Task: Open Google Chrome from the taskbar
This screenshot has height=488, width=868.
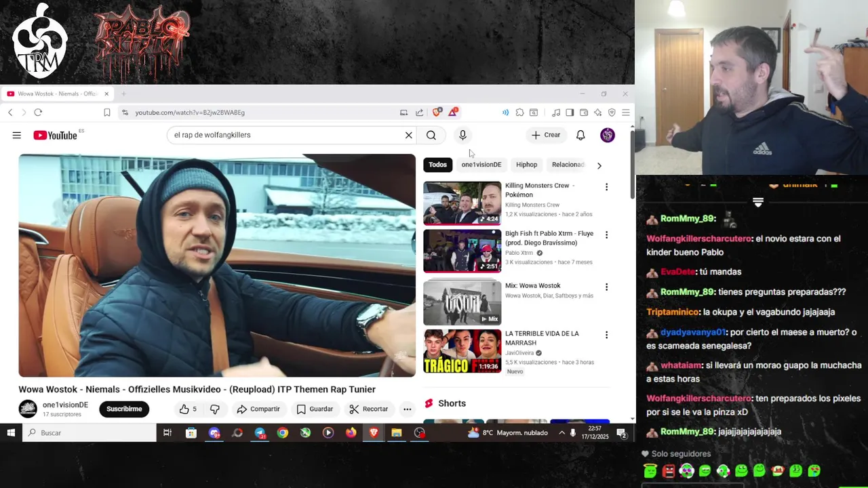Action: pyautogui.click(x=283, y=432)
